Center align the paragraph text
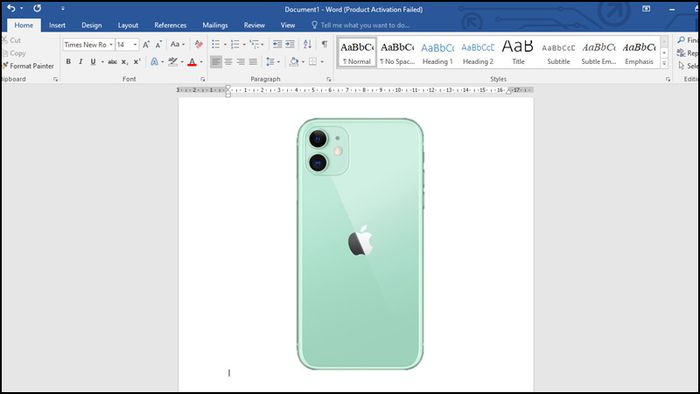Viewport: 700px width, 394px height. coord(228,62)
